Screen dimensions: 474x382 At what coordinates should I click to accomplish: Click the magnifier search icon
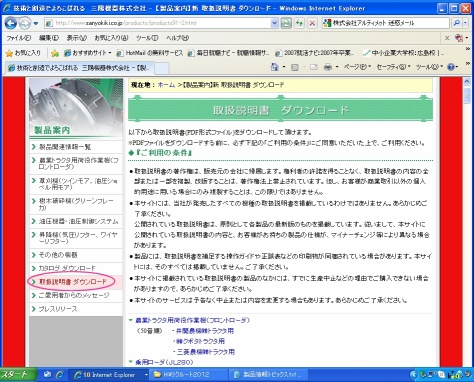456,23
